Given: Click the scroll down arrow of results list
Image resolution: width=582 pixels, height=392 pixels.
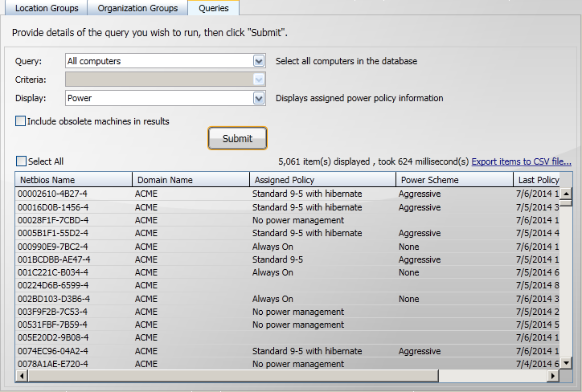Looking at the screenshot, I should tap(566, 363).
